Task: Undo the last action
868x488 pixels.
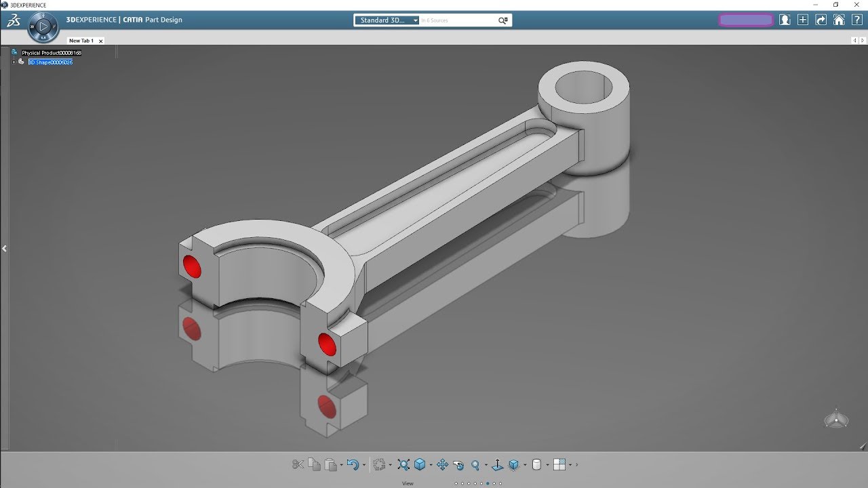Action: [x=353, y=464]
